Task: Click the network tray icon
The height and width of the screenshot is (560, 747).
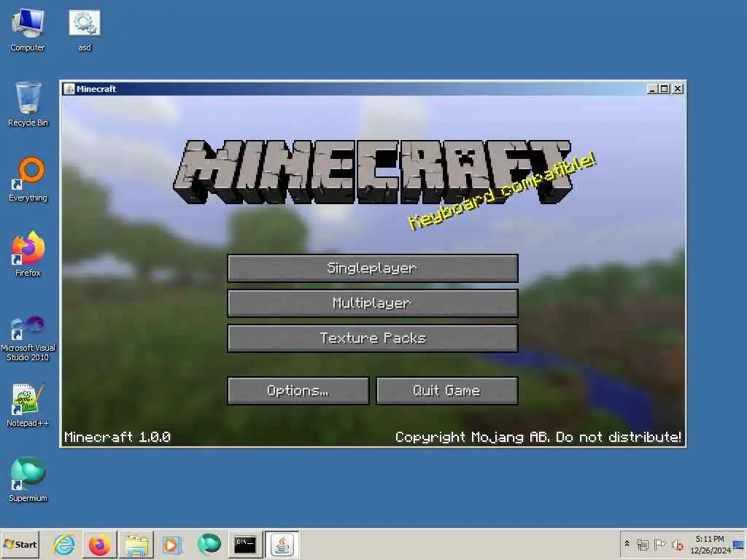Action: point(642,544)
